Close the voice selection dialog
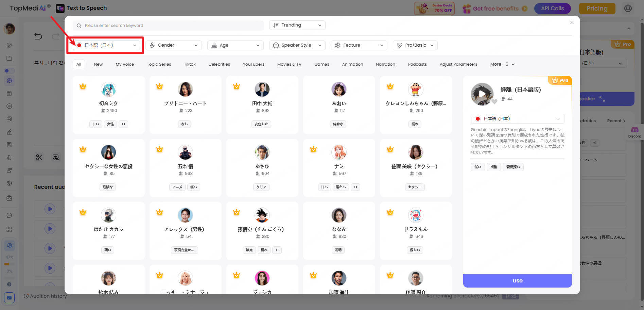644x310 pixels. click(572, 22)
